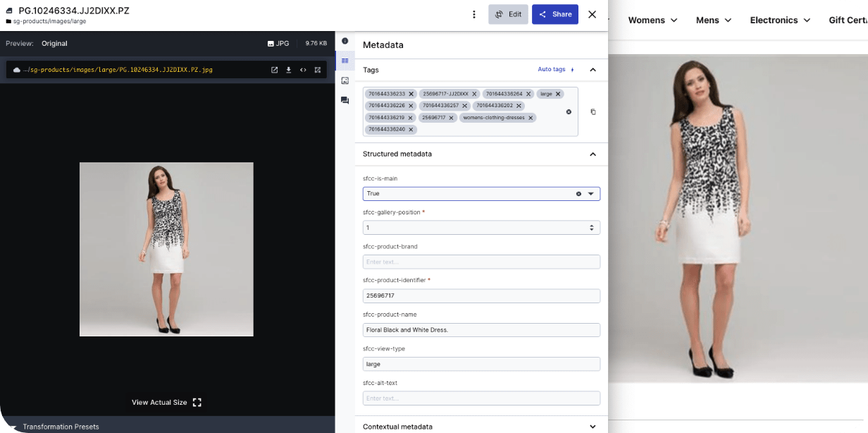Click the Edit button

click(x=508, y=14)
